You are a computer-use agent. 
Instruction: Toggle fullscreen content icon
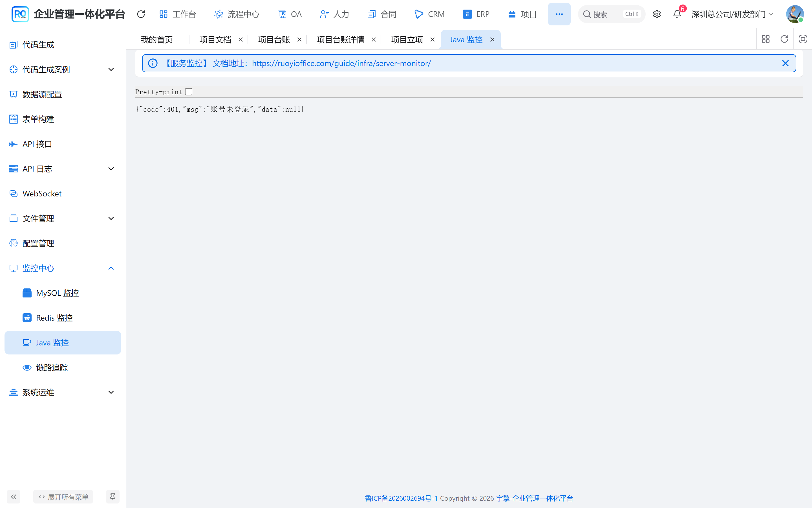803,39
